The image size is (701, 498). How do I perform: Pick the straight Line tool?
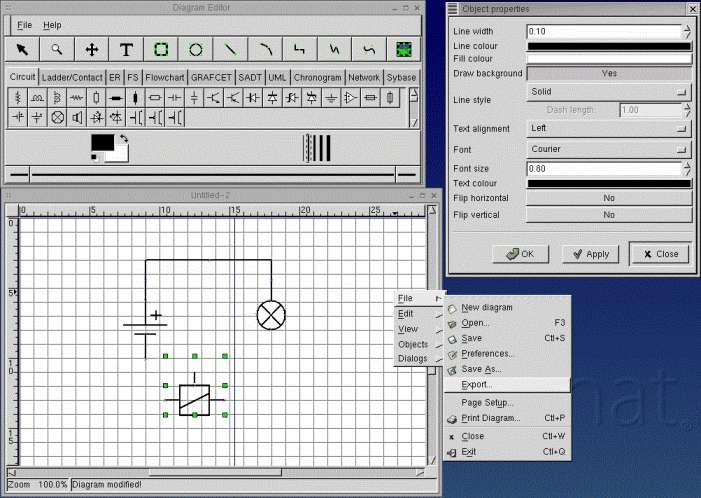point(230,48)
